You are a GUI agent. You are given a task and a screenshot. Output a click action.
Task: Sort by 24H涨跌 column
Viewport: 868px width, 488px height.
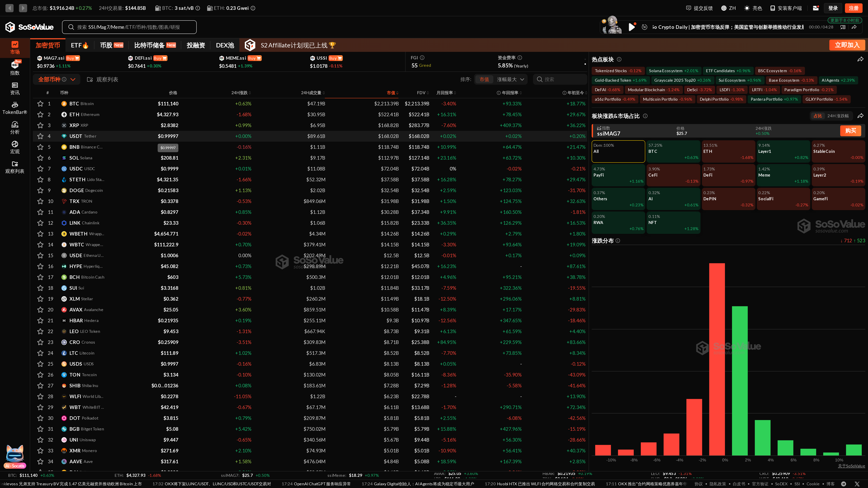[241, 93]
